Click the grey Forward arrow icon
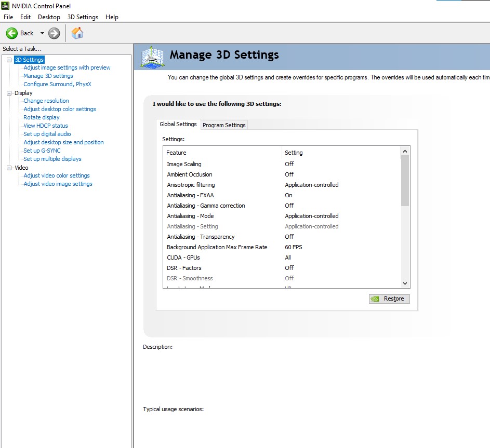The height and width of the screenshot is (448, 490). 54,33
